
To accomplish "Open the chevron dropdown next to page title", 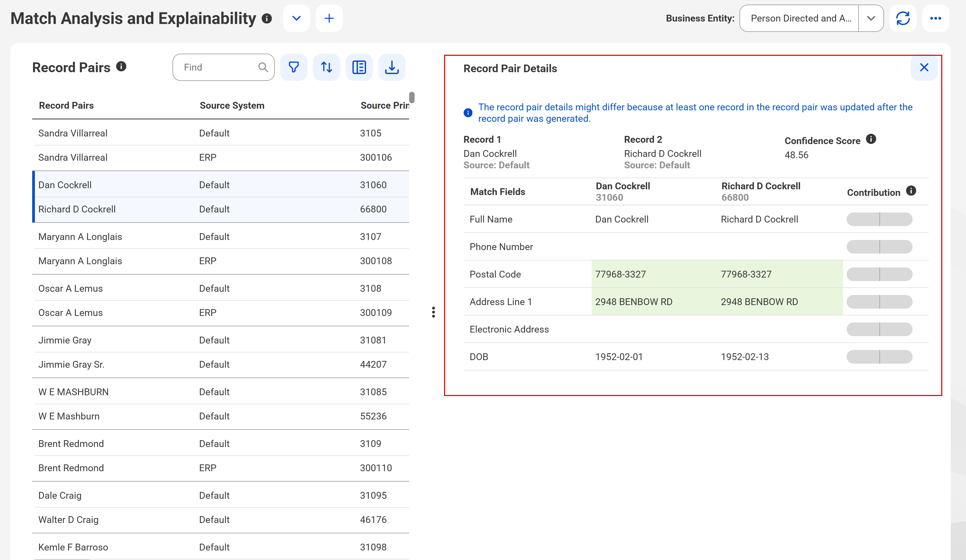I will click(296, 19).
